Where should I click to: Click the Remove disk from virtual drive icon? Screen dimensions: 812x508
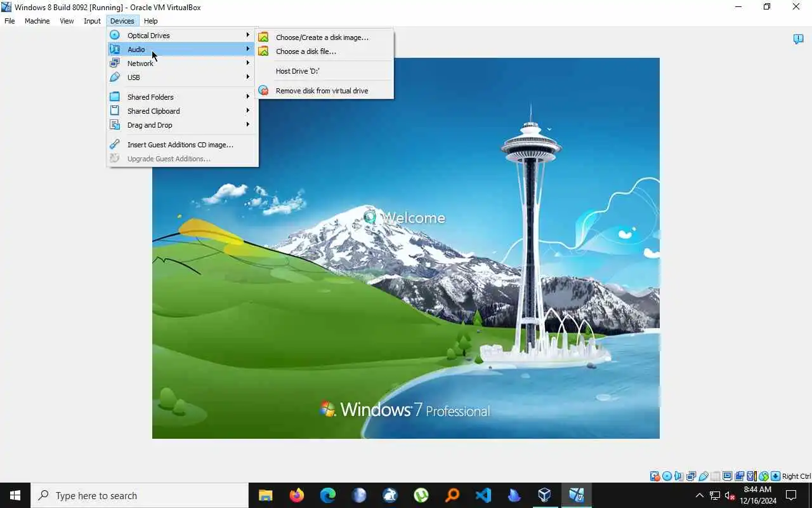pyautogui.click(x=263, y=91)
